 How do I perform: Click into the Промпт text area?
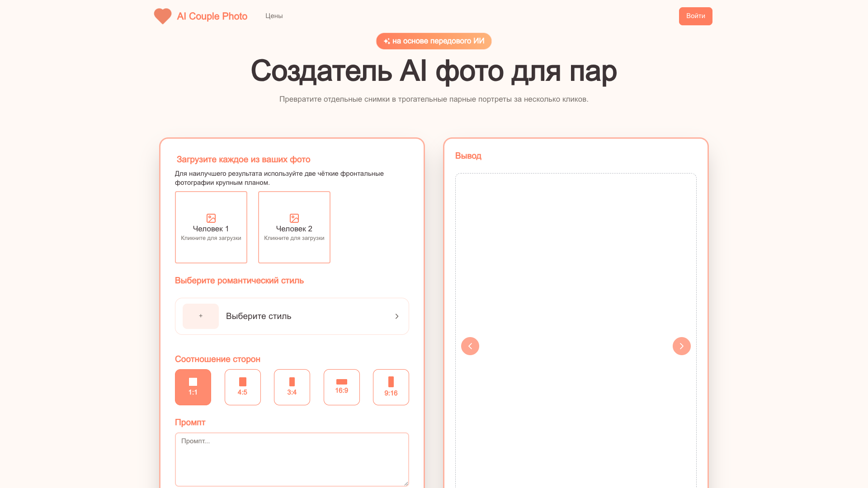click(x=292, y=460)
